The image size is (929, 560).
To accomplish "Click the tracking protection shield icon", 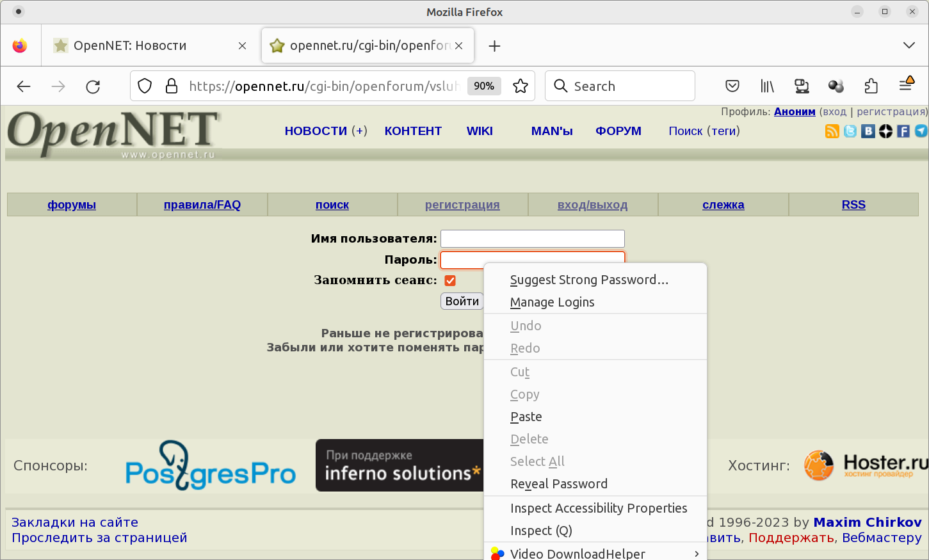I will pyautogui.click(x=145, y=86).
